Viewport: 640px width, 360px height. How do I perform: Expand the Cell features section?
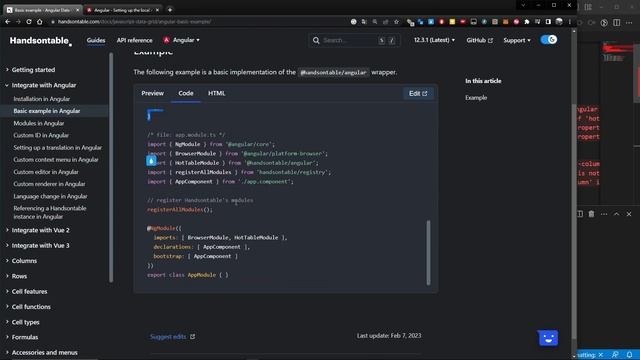click(29, 291)
